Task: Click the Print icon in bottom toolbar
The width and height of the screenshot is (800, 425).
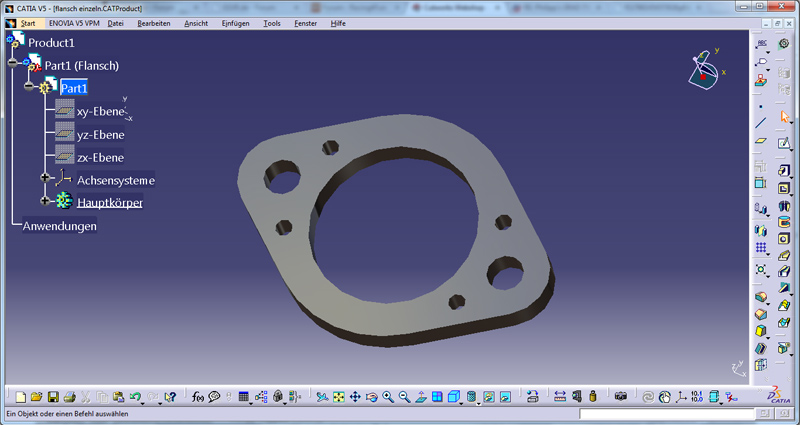Action: pyautogui.click(x=69, y=397)
